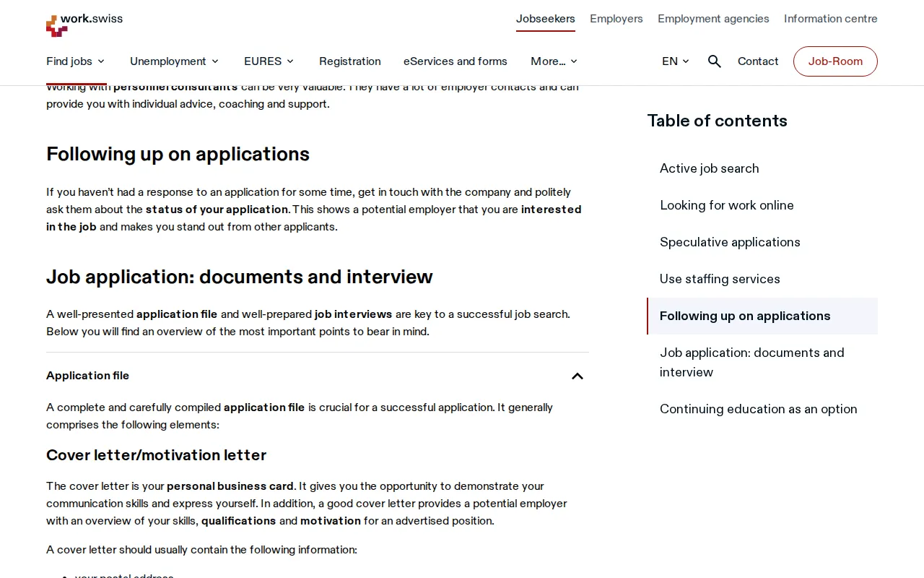Expand the Find jobs menu

point(75,61)
